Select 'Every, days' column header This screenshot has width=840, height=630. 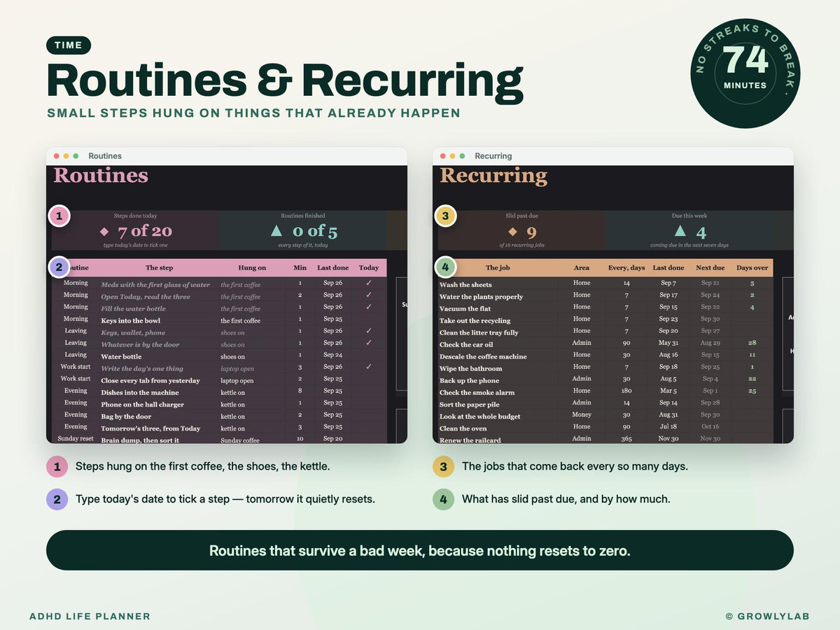point(626,267)
